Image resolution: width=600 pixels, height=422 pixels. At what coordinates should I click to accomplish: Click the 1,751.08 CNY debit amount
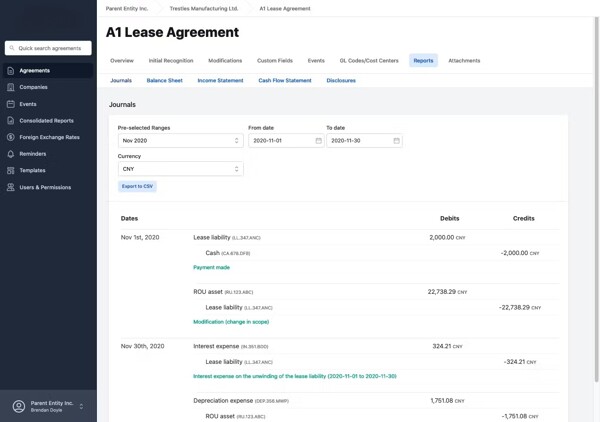(x=447, y=401)
